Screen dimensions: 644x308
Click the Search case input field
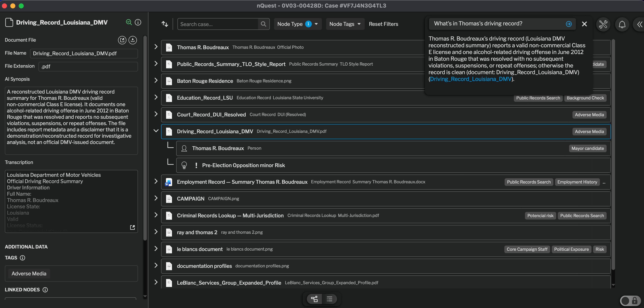coord(218,24)
